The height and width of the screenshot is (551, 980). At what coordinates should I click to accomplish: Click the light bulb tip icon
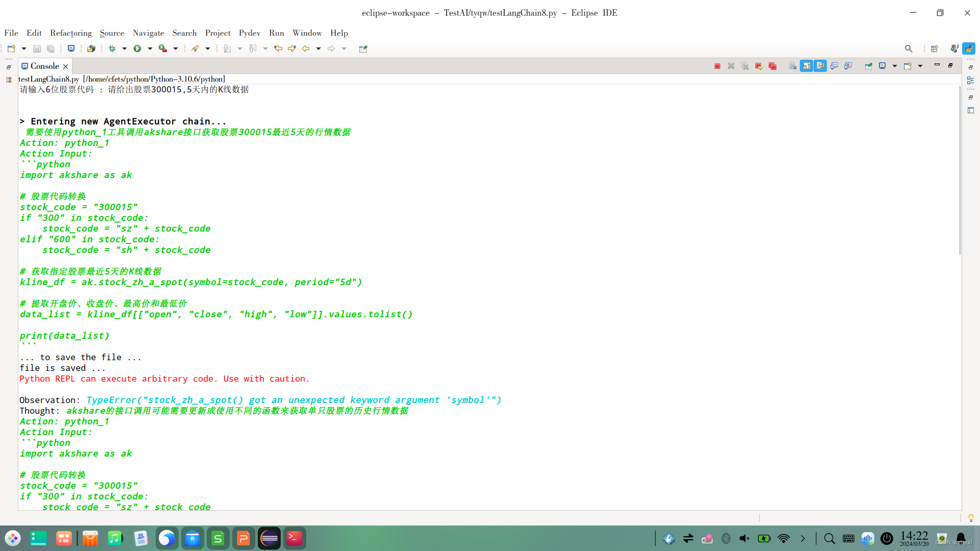[x=971, y=518]
